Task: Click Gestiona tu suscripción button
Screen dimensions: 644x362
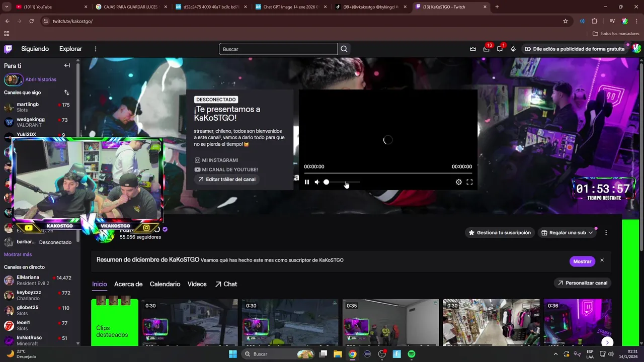Action: click(x=500, y=233)
